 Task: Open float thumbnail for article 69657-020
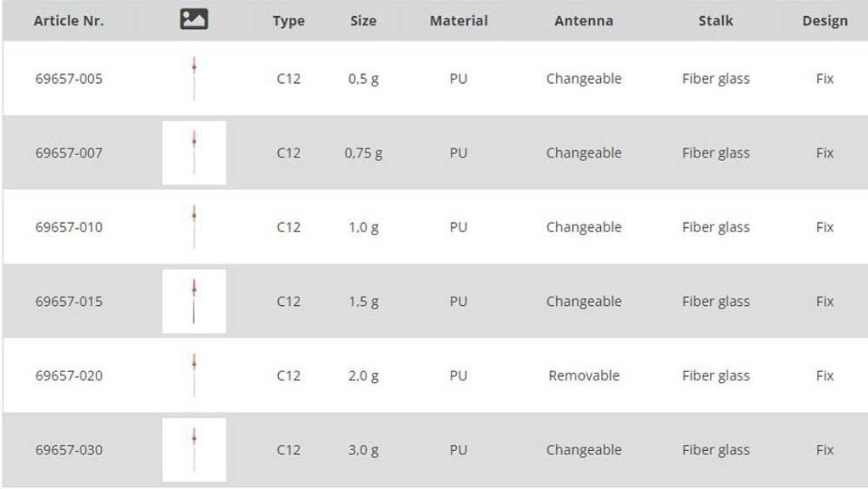194,375
